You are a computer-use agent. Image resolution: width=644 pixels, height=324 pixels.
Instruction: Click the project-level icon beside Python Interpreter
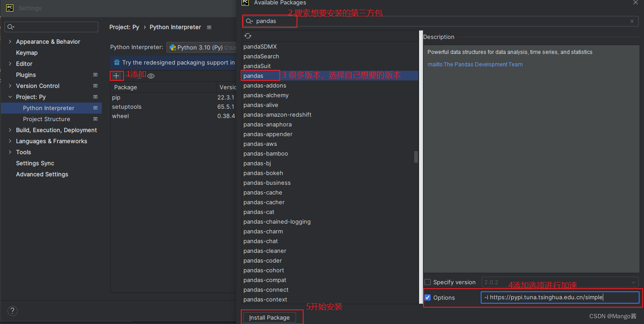coord(95,108)
